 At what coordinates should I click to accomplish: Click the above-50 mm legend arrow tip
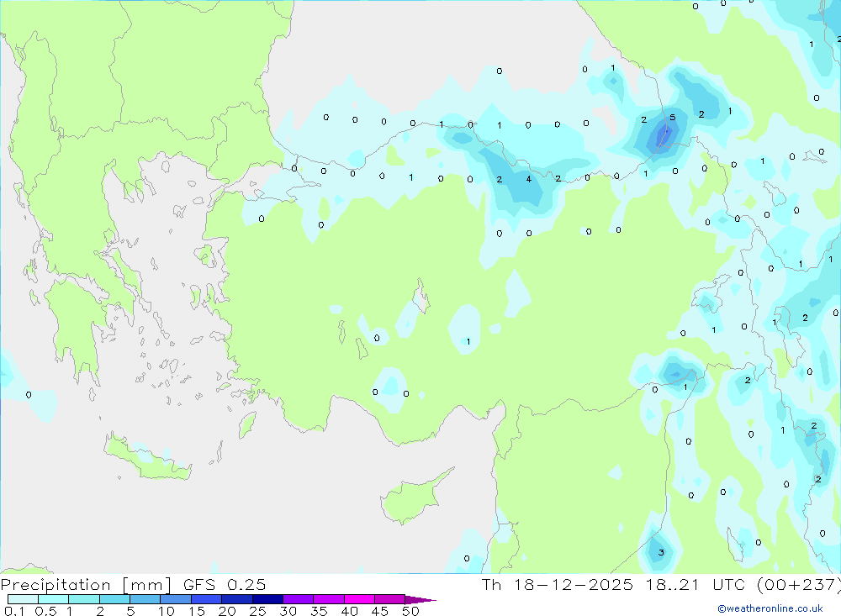[420, 599]
